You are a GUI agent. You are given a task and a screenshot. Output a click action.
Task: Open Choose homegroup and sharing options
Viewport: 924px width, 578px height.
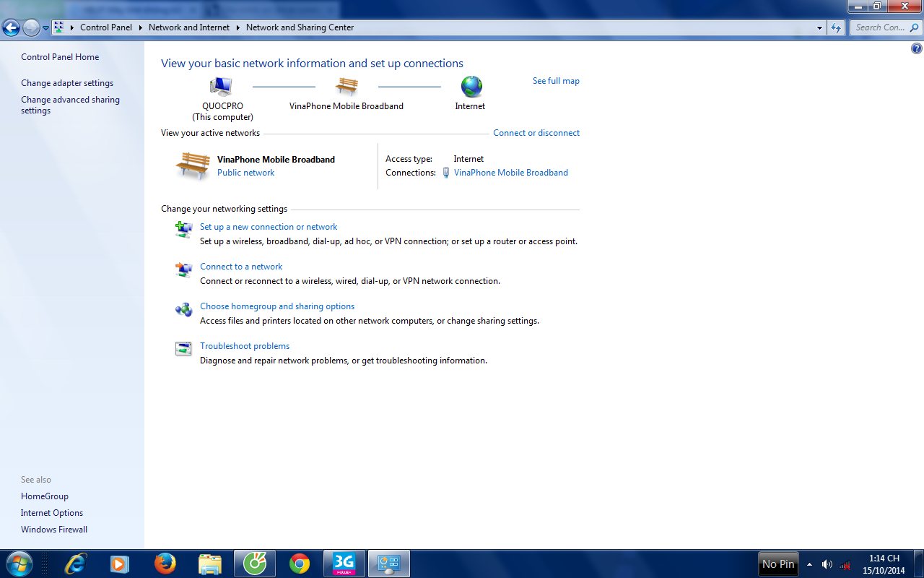coord(277,306)
